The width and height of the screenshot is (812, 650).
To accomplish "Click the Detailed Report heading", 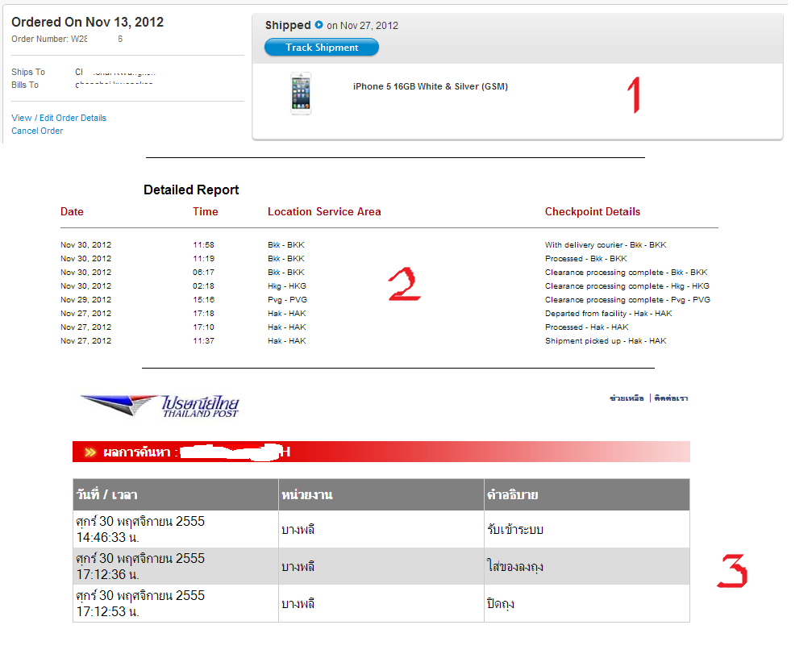I will (x=191, y=190).
